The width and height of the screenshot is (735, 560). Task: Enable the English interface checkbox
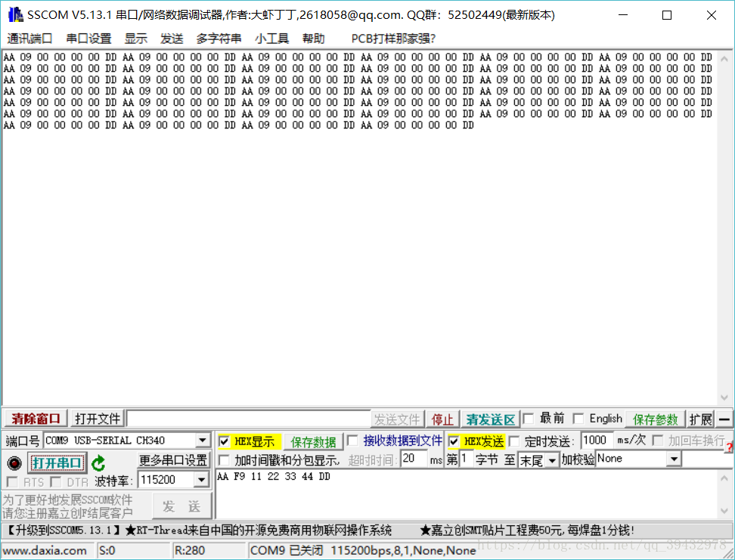pyautogui.click(x=578, y=419)
